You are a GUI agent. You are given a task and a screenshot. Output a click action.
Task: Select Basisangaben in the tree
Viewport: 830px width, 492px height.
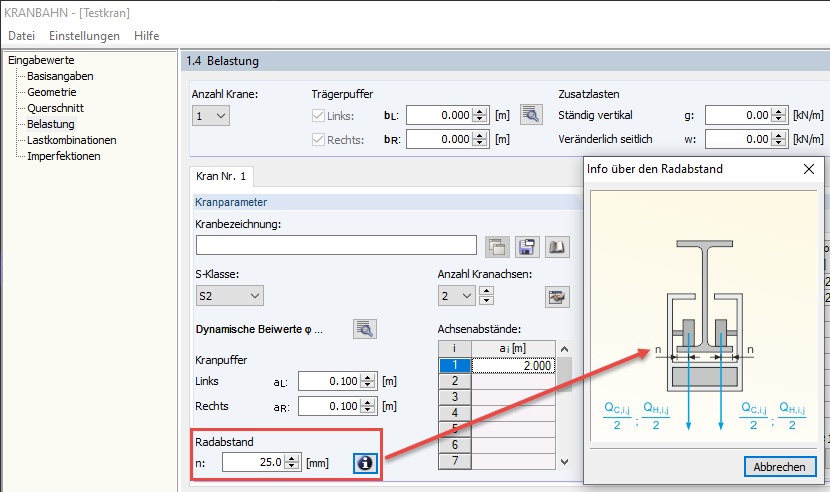coord(60,76)
